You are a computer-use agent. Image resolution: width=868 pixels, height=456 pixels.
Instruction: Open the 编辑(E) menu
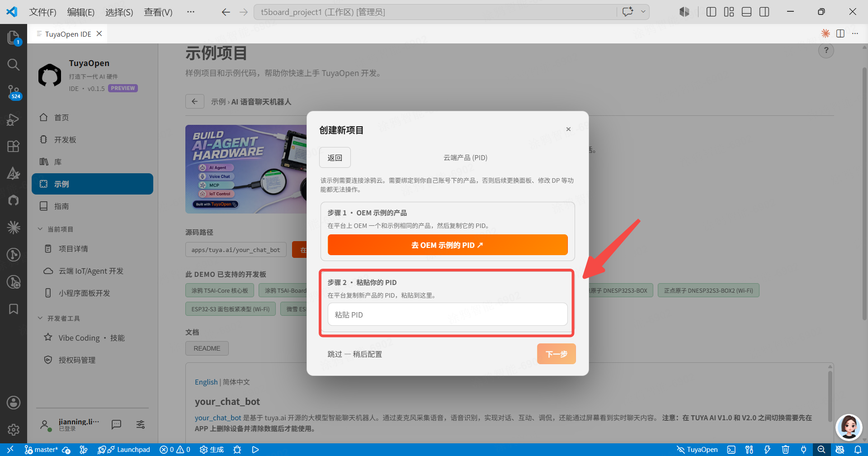81,12
